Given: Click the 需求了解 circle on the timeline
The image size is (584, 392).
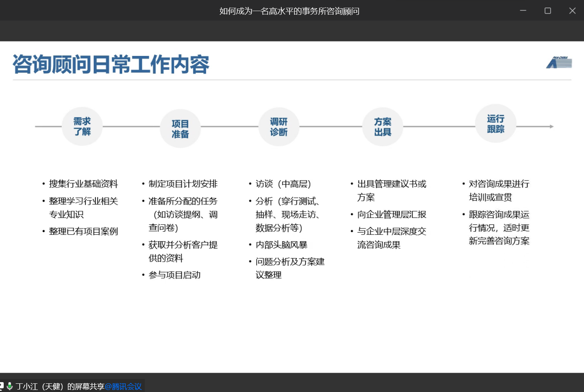Looking at the screenshot, I should (82, 127).
